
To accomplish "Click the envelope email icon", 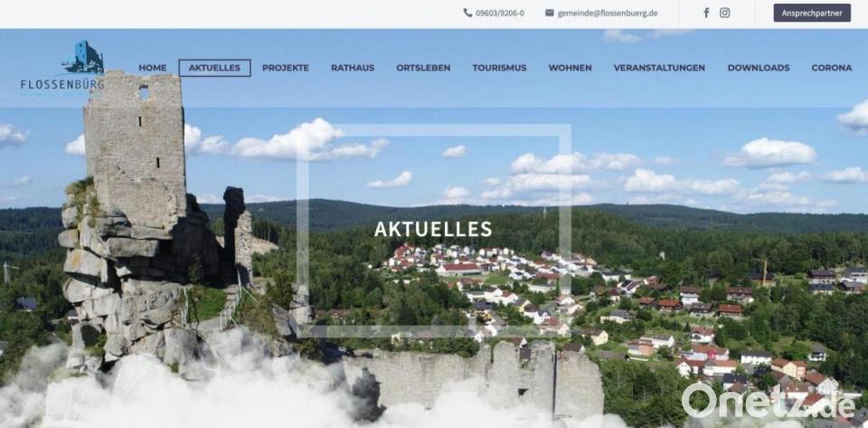I will [x=549, y=13].
